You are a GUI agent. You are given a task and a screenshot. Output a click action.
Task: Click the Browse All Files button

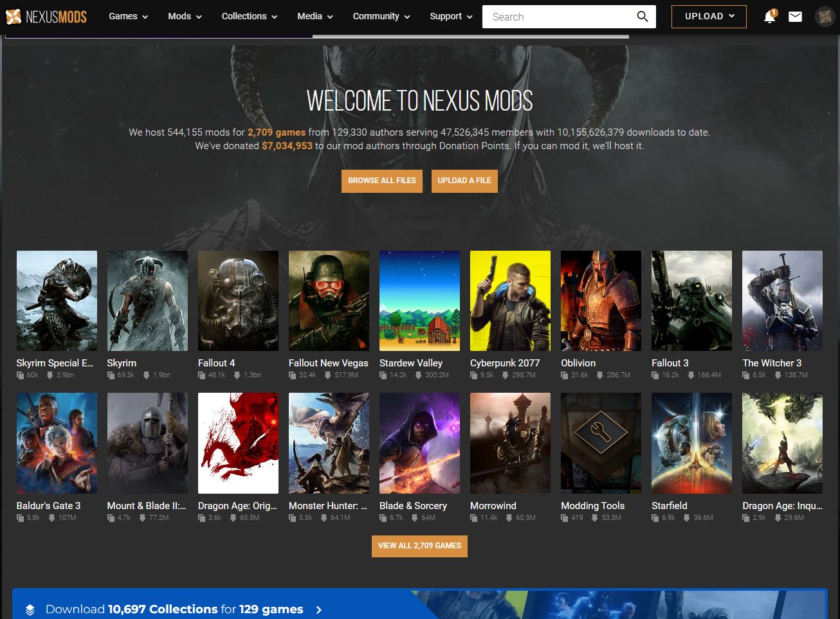[382, 181]
